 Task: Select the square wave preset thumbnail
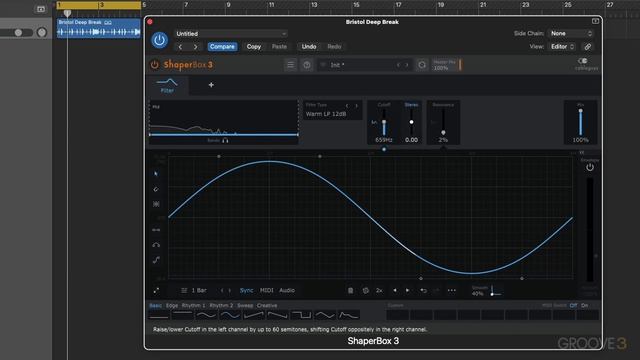301,315
